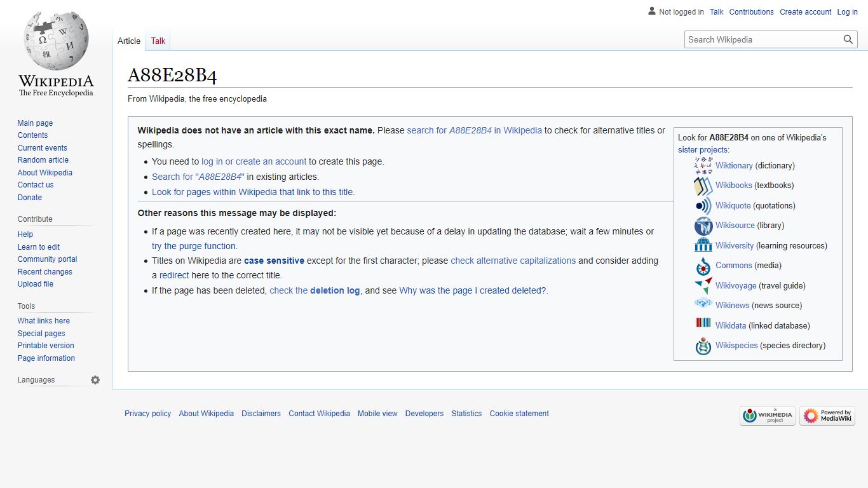Open Contact us in sidebar
Viewport: 868px width, 488px height.
36,185
